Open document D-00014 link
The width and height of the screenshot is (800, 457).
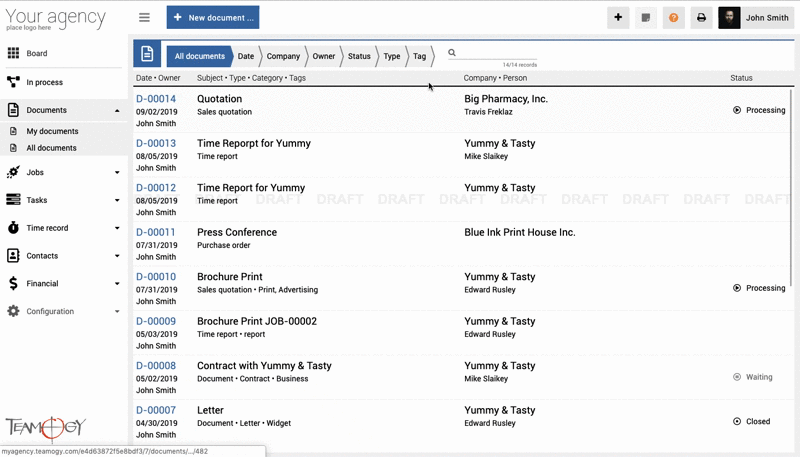156,99
